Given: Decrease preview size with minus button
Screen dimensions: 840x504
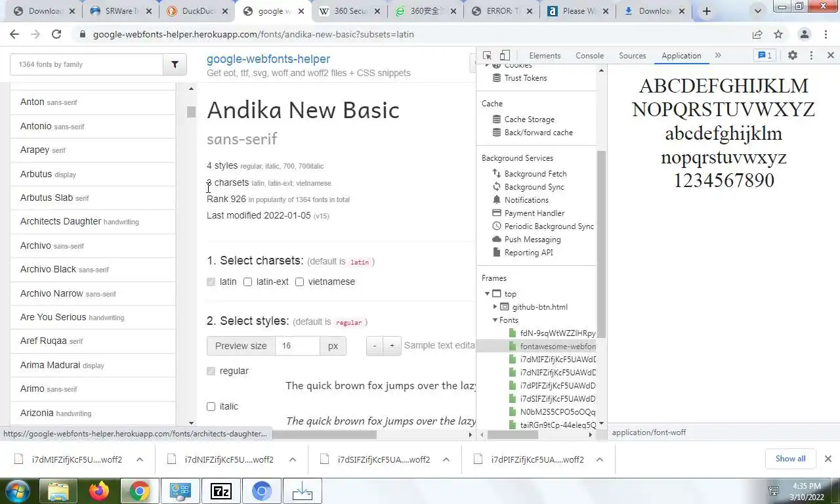Looking at the screenshot, I should 375,346.
